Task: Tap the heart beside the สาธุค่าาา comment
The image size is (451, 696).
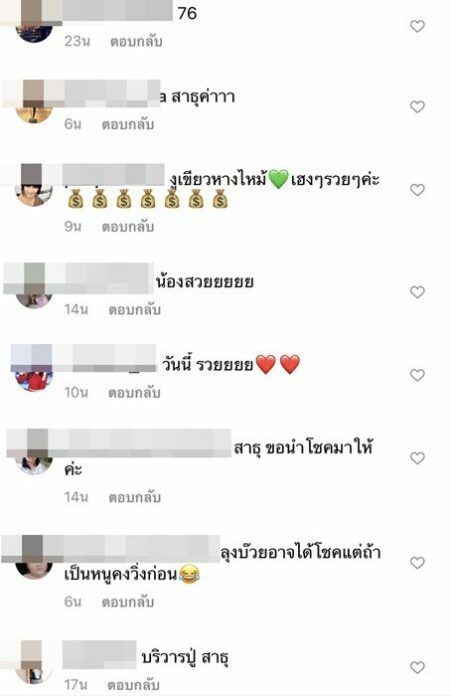Action: (417, 107)
